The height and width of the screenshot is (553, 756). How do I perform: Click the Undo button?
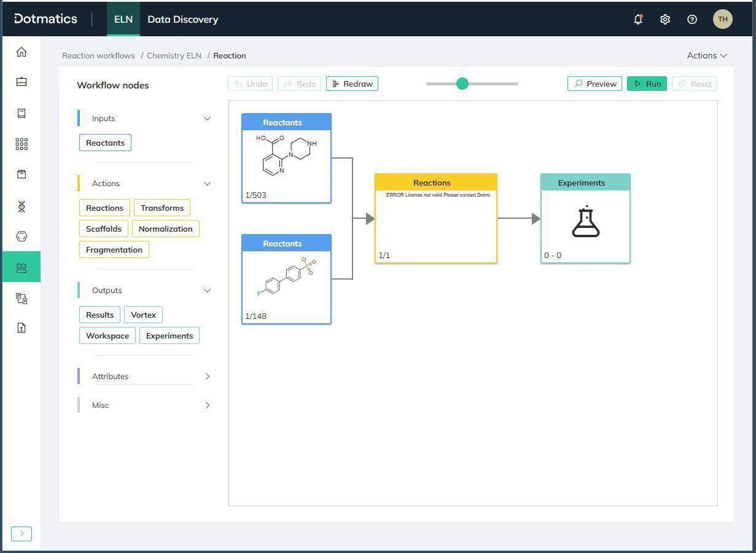point(250,84)
